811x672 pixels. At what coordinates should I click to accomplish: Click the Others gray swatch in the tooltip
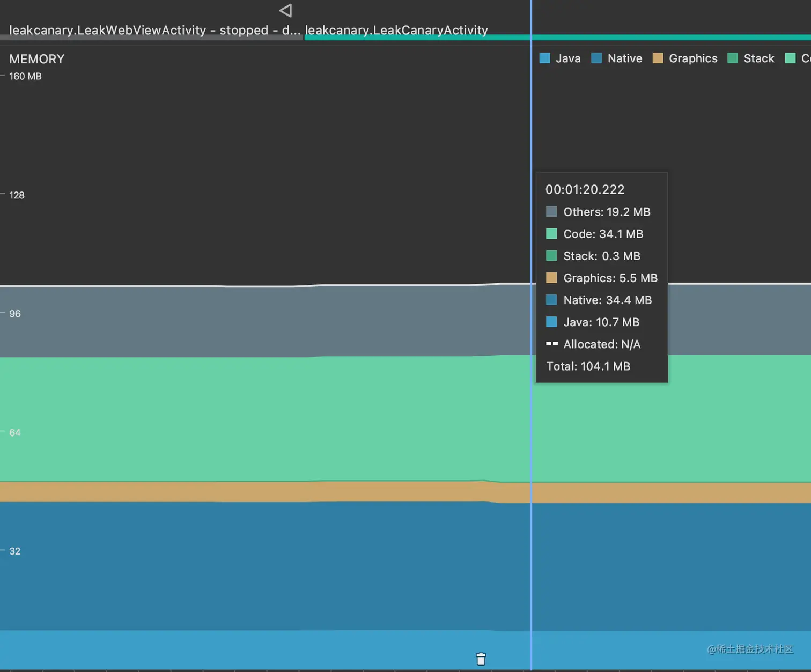[x=551, y=211]
